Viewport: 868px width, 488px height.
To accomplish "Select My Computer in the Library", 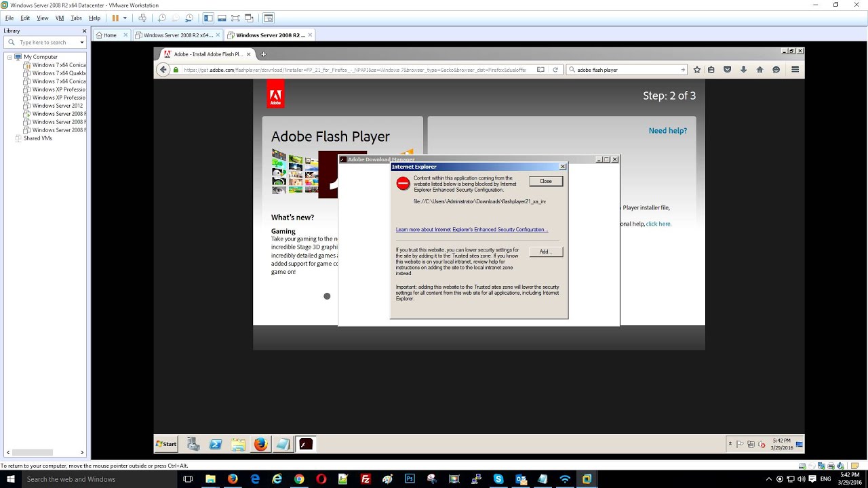I will pos(41,57).
